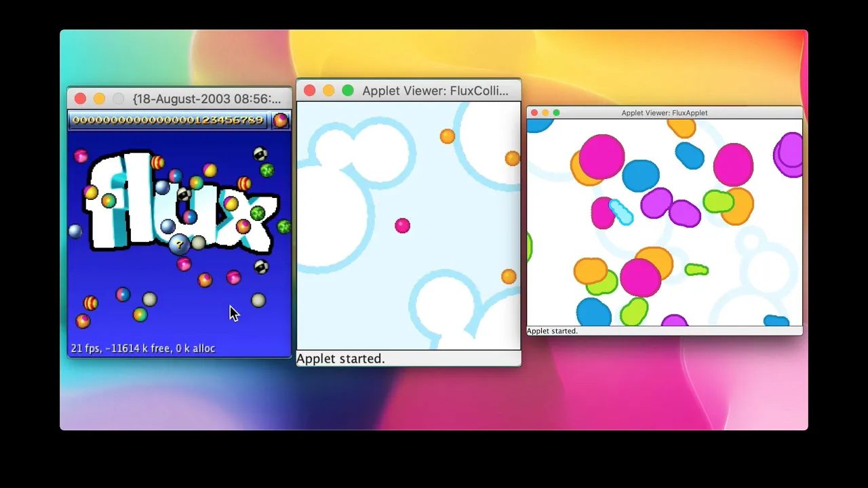Click the small green pill blob in FluxApplet

[696, 270]
